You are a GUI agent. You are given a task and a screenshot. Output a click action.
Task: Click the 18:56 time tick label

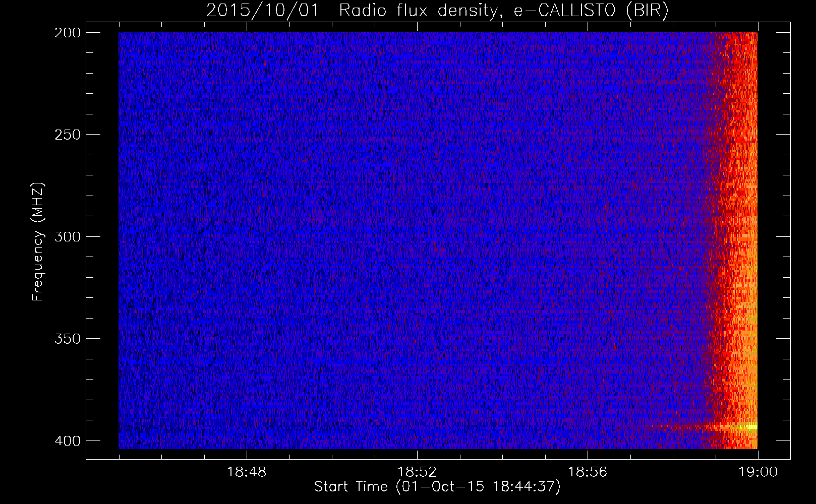click(x=588, y=472)
